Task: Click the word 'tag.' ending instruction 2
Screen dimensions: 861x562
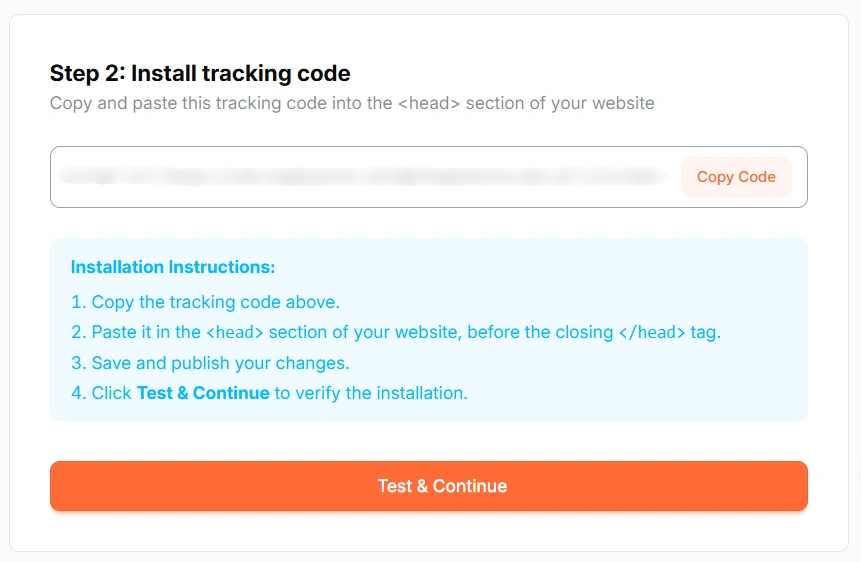Action: tap(706, 332)
